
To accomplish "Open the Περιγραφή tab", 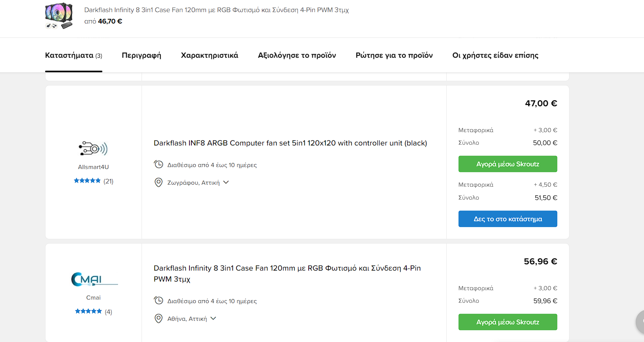I will [x=142, y=55].
